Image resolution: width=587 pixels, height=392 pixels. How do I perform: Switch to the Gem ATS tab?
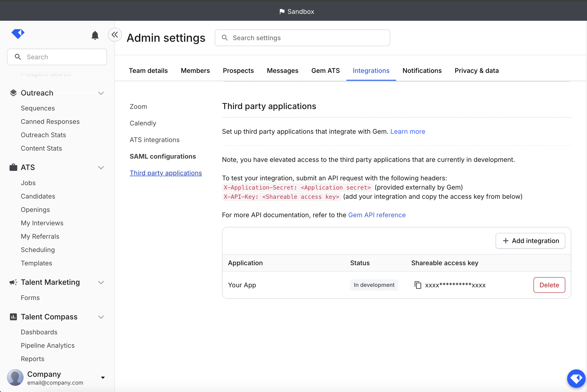(325, 71)
